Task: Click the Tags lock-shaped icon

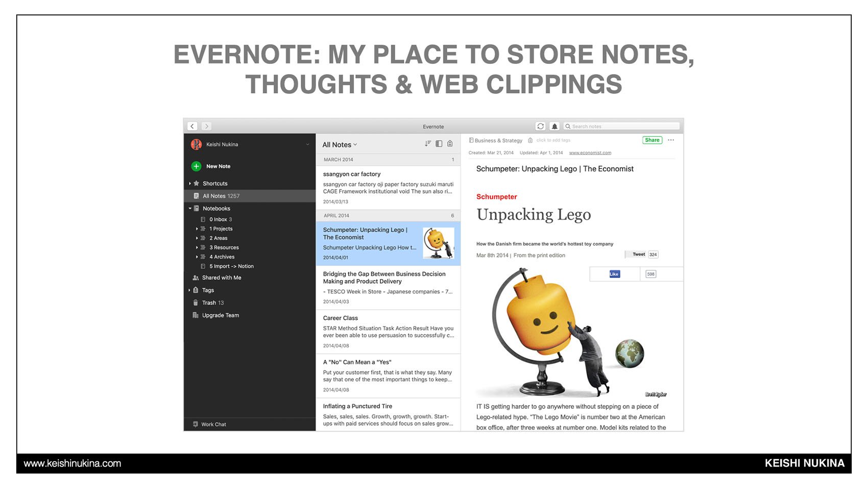Action: [196, 290]
